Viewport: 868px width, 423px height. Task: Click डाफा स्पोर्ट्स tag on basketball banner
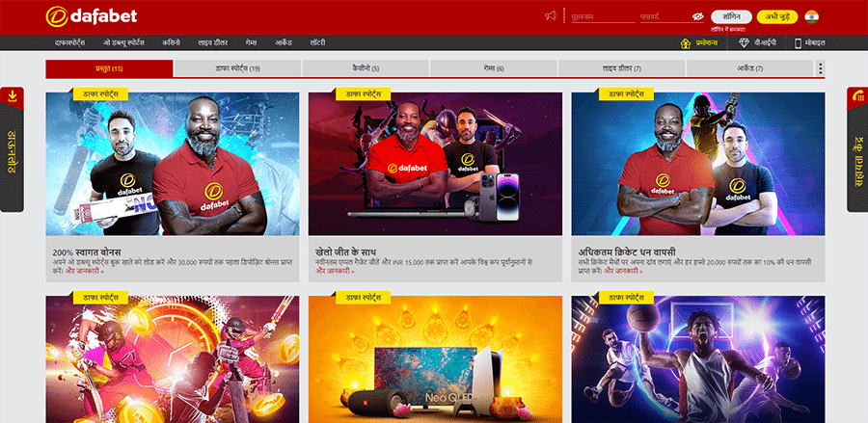click(x=626, y=298)
